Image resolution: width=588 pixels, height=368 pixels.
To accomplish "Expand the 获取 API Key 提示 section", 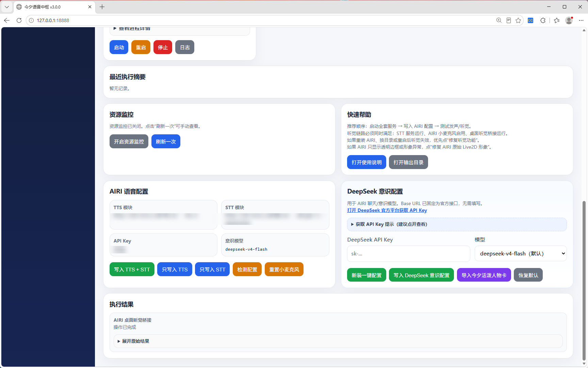I will [x=457, y=224].
